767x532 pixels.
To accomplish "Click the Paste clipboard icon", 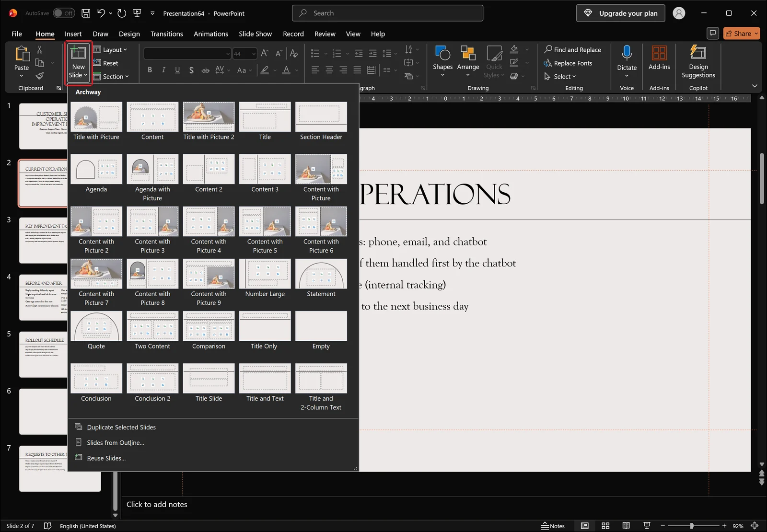I will (x=22, y=54).
